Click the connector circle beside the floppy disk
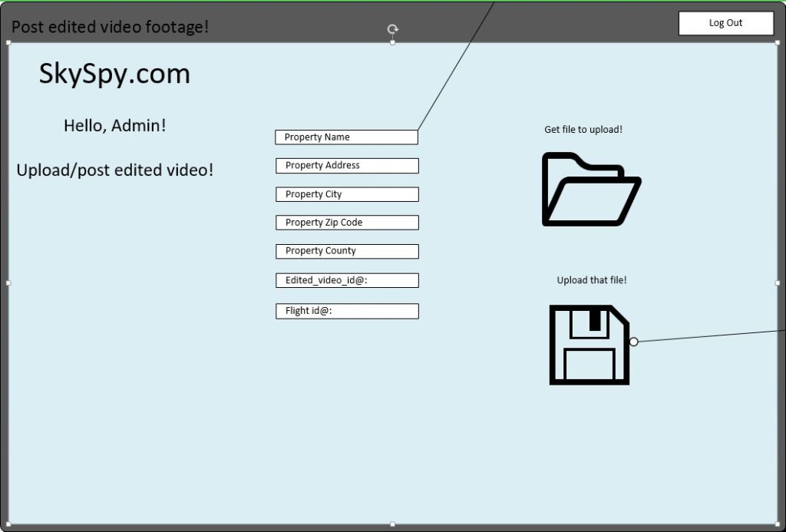The height and width of the screenshot is (532, 786). 633,342
